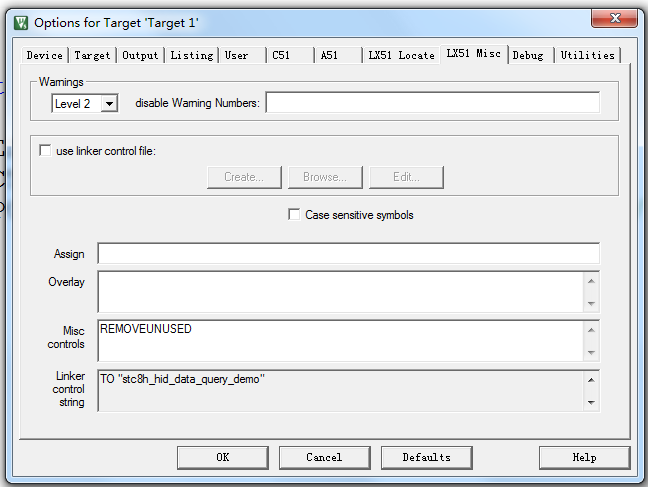Switch to the Device tab
The height and width of the screenshot is (487, 648).
(x=45, y=55)
